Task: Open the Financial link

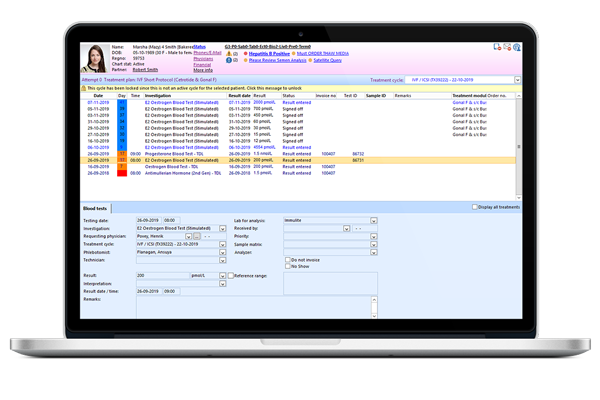Action: click(x=202, y=65)
